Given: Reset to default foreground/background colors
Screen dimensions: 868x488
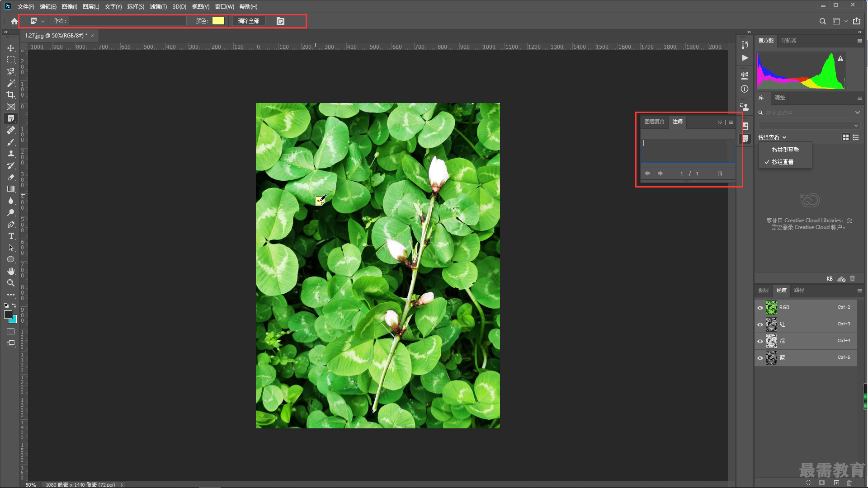Looking at the screenshot, I should pyautogui.click(x=6, y=305).
